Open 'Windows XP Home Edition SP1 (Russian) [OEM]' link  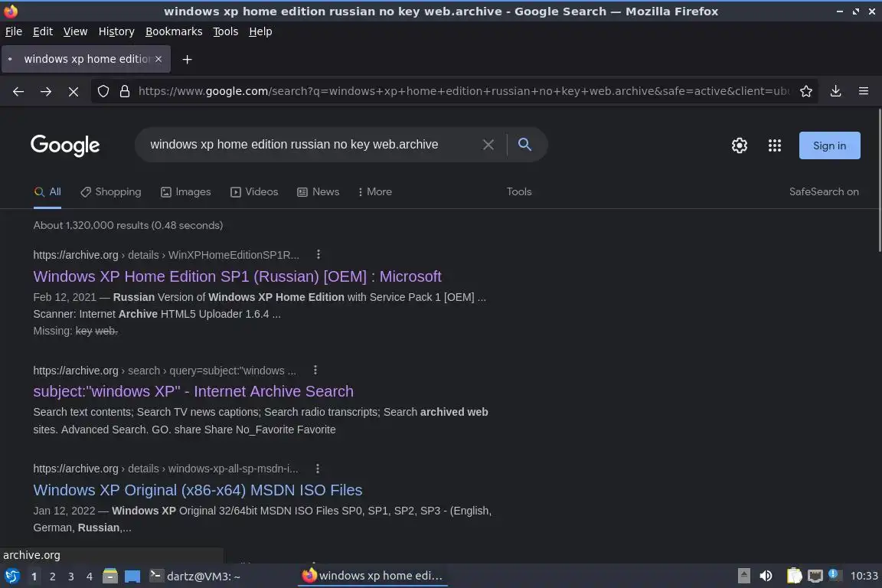pos(237,276)
